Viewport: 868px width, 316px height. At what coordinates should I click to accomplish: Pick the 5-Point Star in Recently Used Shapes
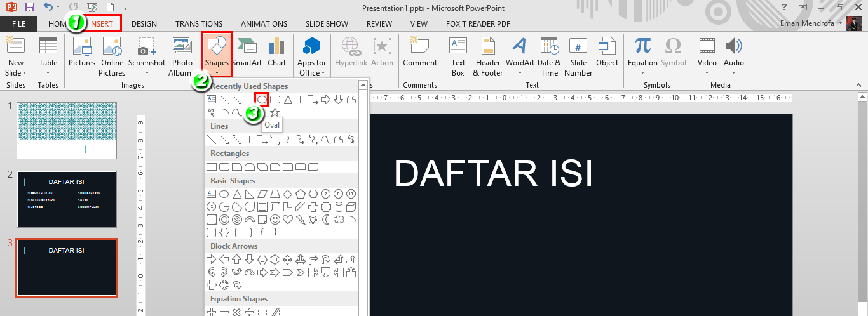(x=275, y=112)
